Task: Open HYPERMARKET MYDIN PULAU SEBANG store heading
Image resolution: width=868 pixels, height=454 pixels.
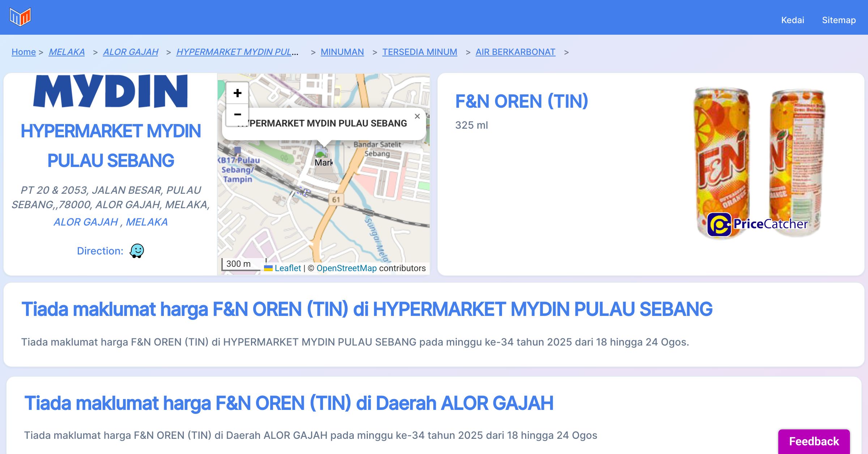Action: pyautogui.click(x=110, y=146)
